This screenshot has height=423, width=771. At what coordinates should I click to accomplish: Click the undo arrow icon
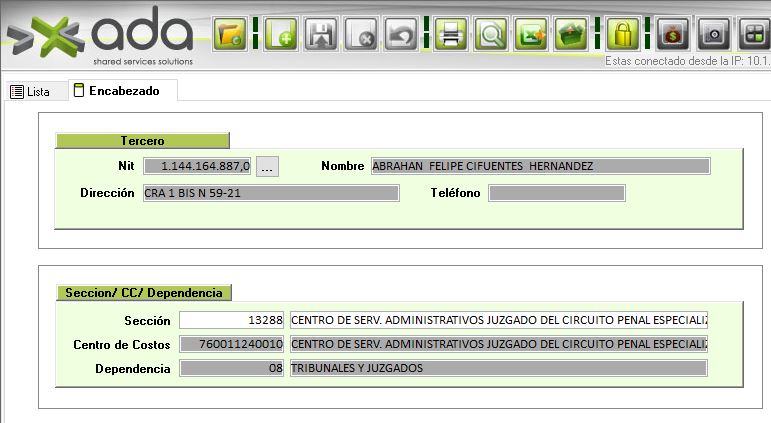(401, 34)
